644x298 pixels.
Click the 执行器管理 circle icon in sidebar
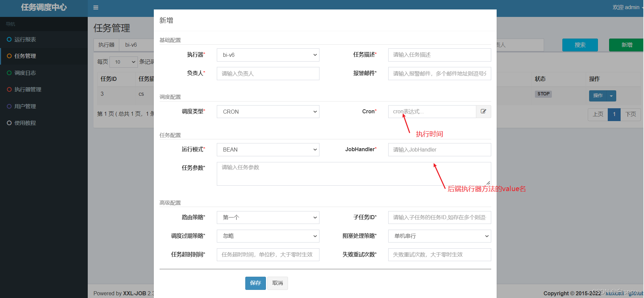[x=9, y=89]
